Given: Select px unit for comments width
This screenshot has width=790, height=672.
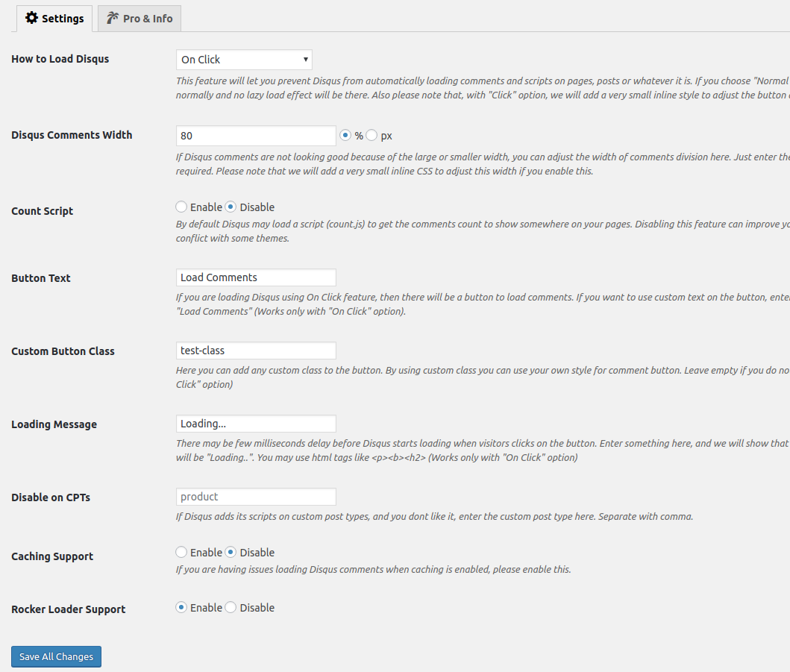Looking at the screenshot, I should tap(372, 136).
